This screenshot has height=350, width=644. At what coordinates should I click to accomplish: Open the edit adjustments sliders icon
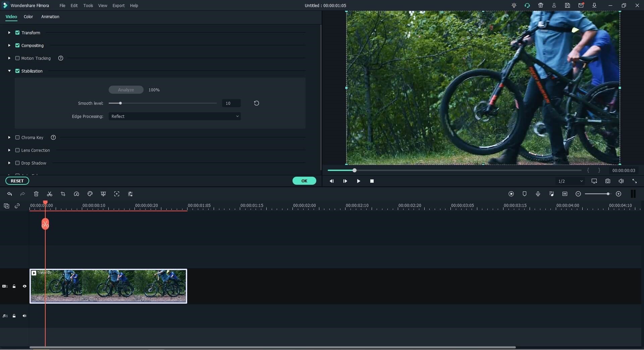click(130, 194)
